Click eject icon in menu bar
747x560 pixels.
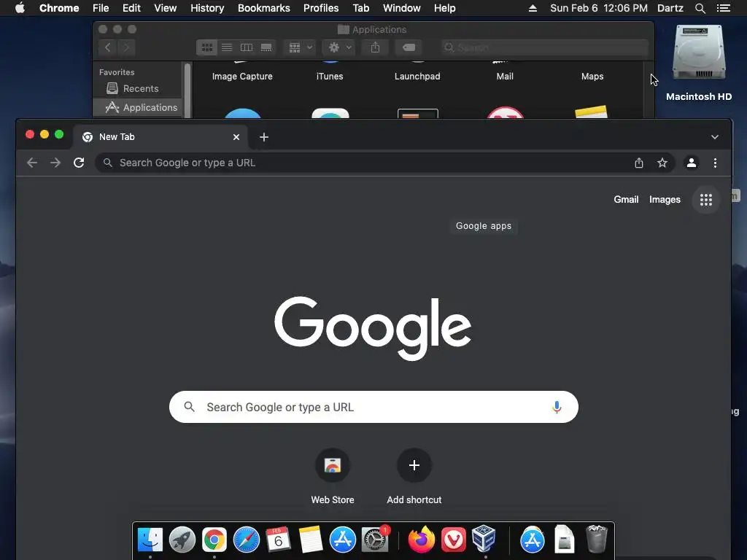pyautogui.click(x=533, y=8)
